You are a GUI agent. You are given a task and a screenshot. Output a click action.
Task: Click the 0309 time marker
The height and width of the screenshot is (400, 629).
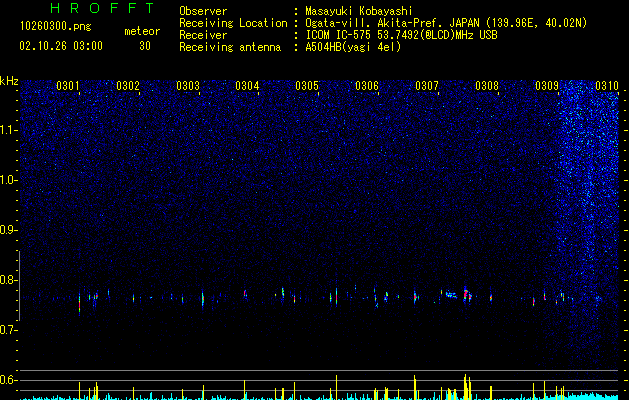547,86
